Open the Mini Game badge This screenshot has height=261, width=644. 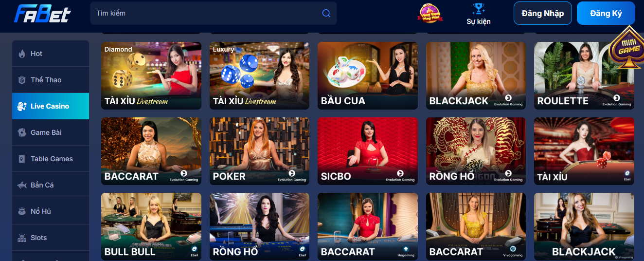[626, 47]
